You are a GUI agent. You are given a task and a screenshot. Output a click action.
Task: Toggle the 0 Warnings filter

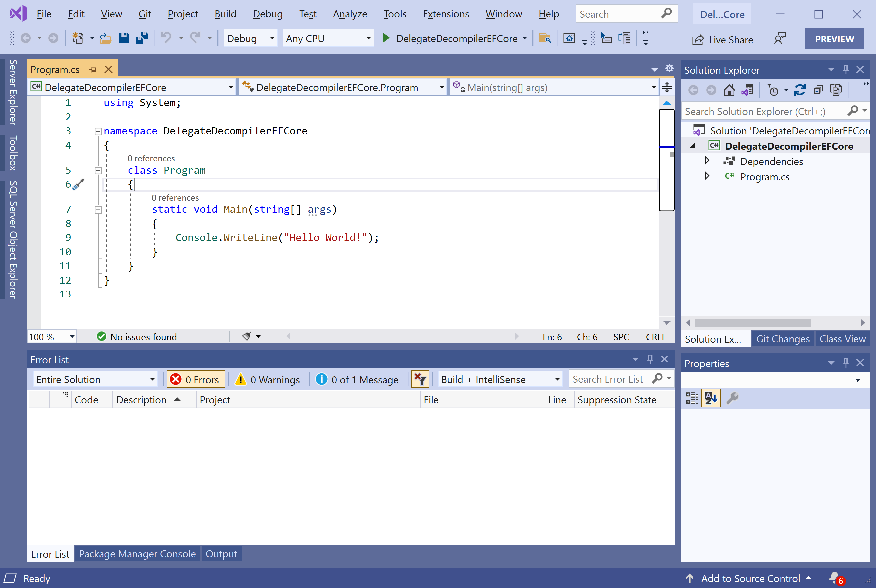[x=267, y=379]
